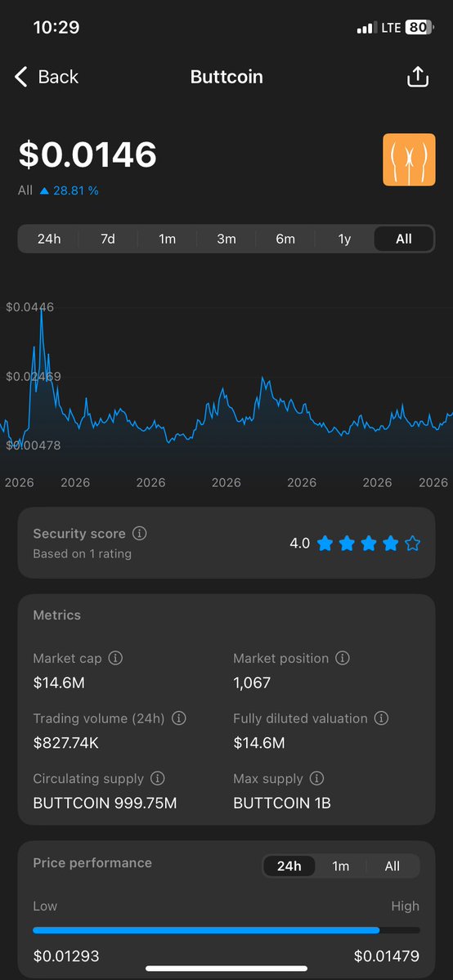The height and width of the screenshot is (980, 453).
Task: Select the All chart range
Action: (404, 239)
